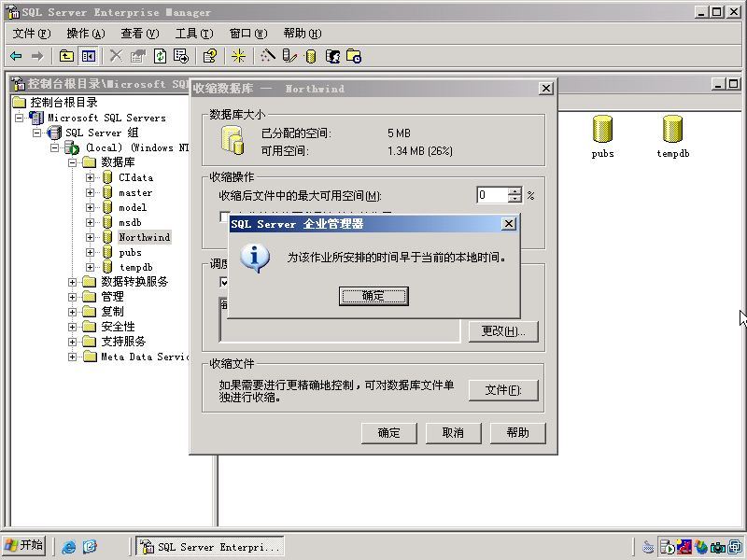This screenshot has height=560, width=747.
Task: Click Internet Explorer quick launch icon
Action: coord(68,546)
